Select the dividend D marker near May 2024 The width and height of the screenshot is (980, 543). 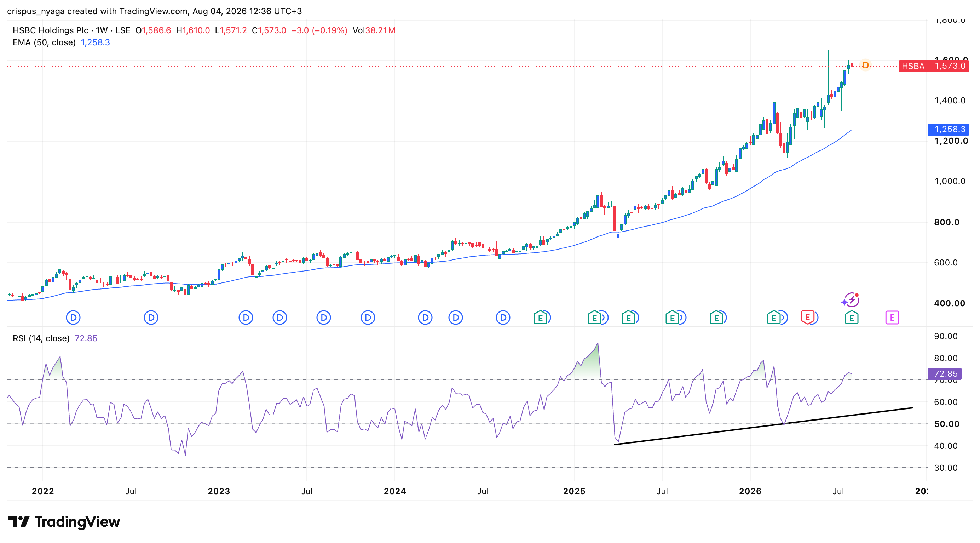[455, 318]
